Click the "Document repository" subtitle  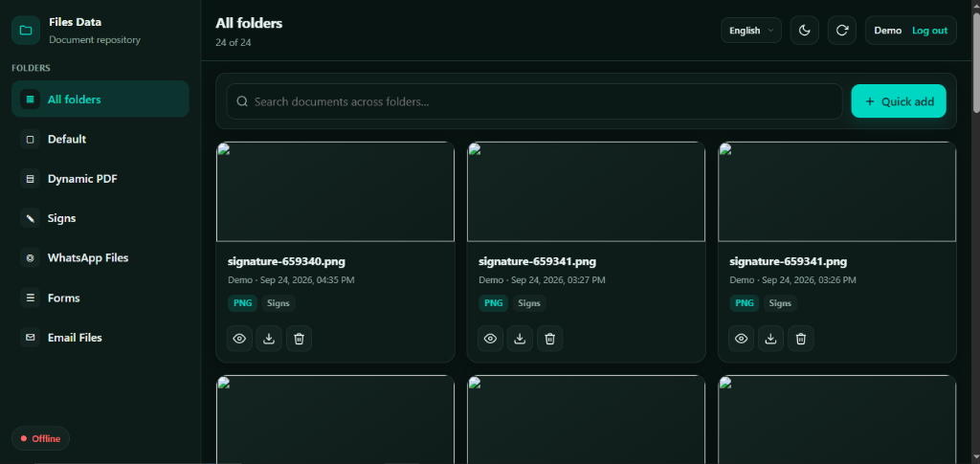95,40
